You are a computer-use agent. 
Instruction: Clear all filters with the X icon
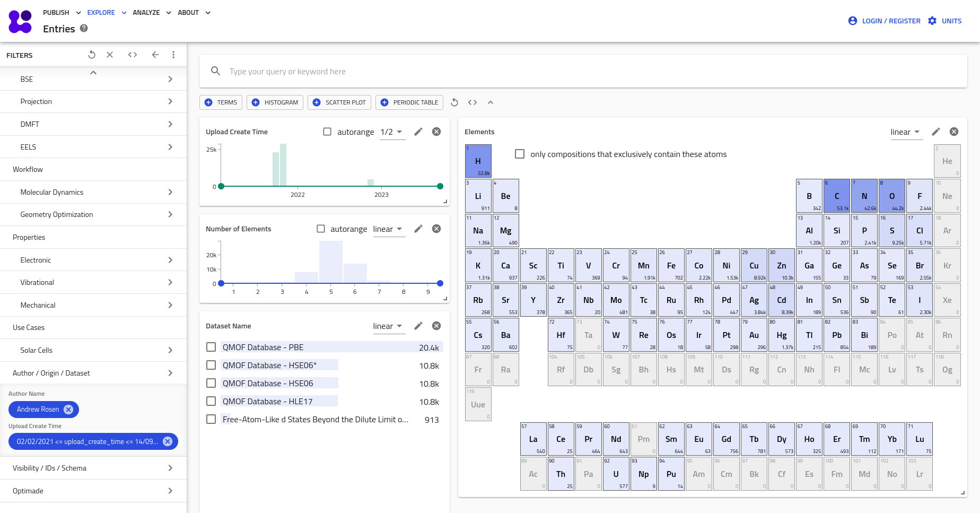click(x=110, y=55)
